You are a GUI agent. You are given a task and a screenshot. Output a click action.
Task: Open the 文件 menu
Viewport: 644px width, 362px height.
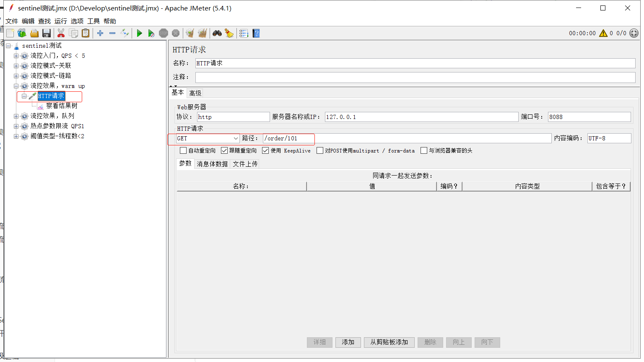12,21
